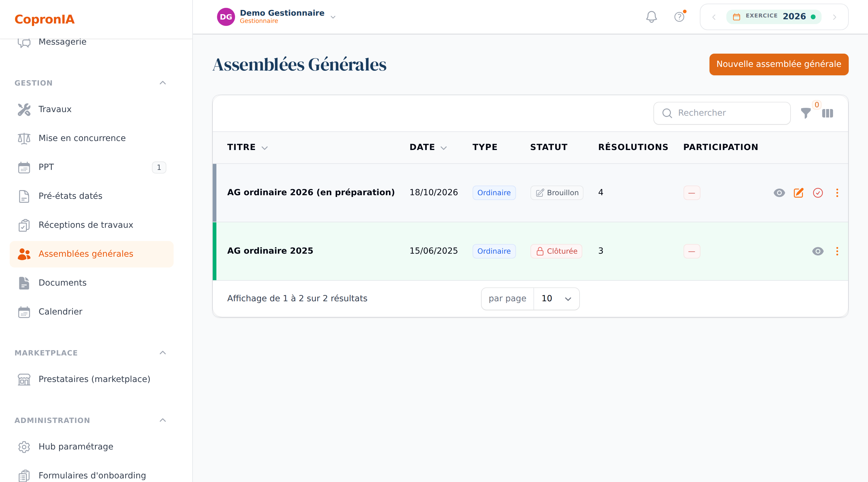Go to previous exercice year arrow

(x=714, y=17)
